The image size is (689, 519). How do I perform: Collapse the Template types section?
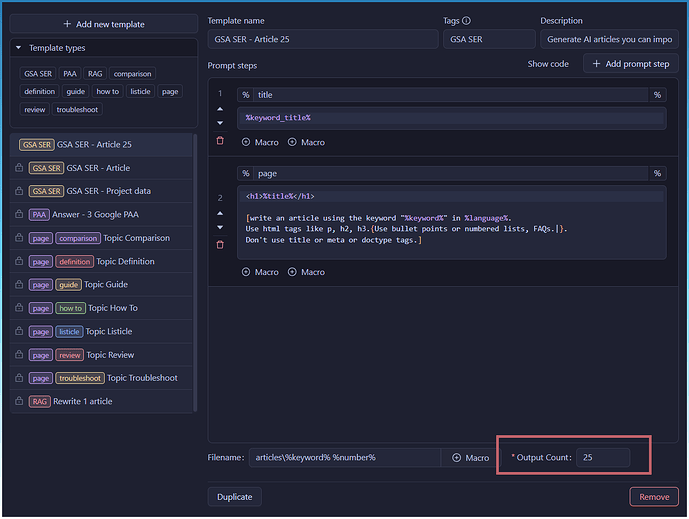[18, 48]
